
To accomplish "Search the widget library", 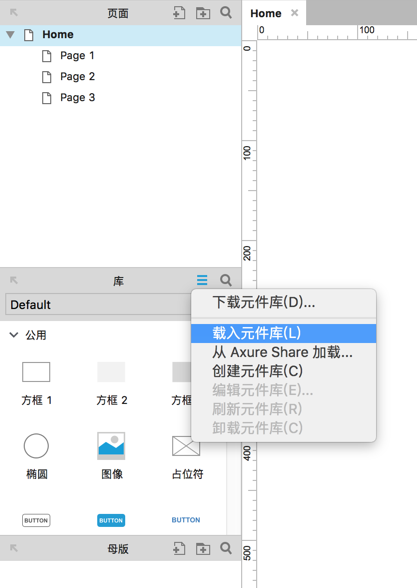I will click(226, 280).
